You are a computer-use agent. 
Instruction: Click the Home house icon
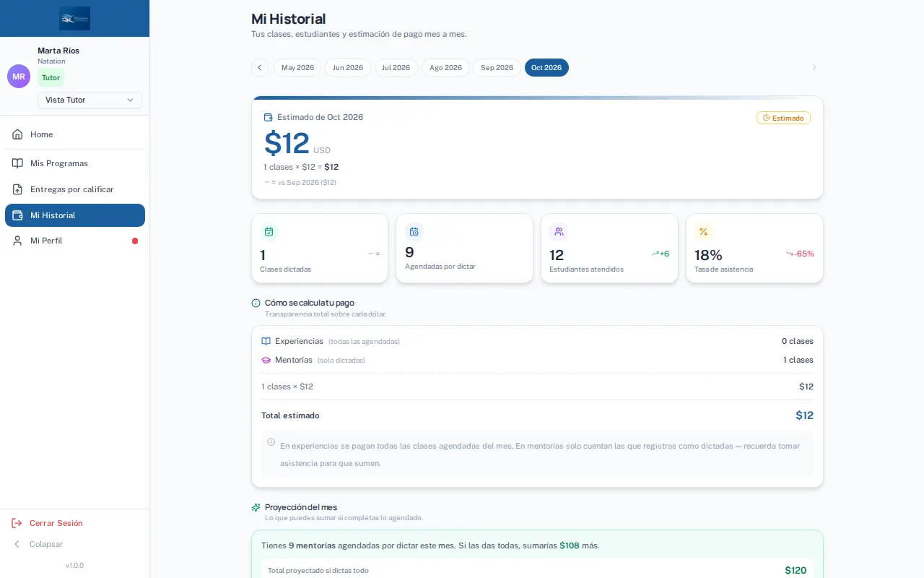17,134
